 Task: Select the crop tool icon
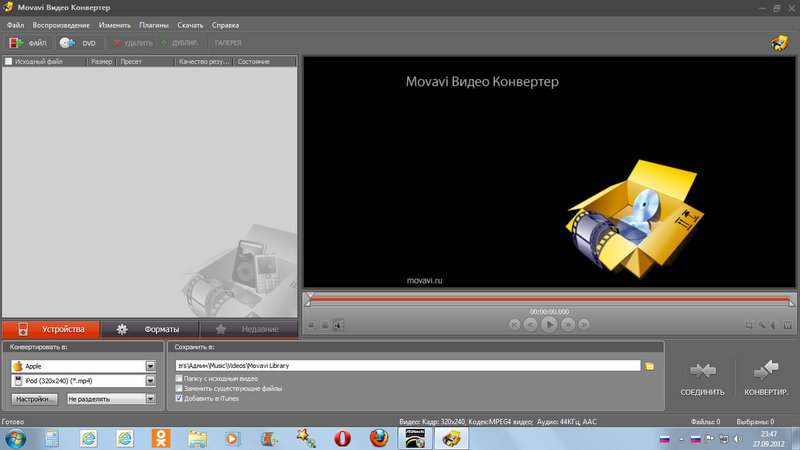[x=749, y=325]
